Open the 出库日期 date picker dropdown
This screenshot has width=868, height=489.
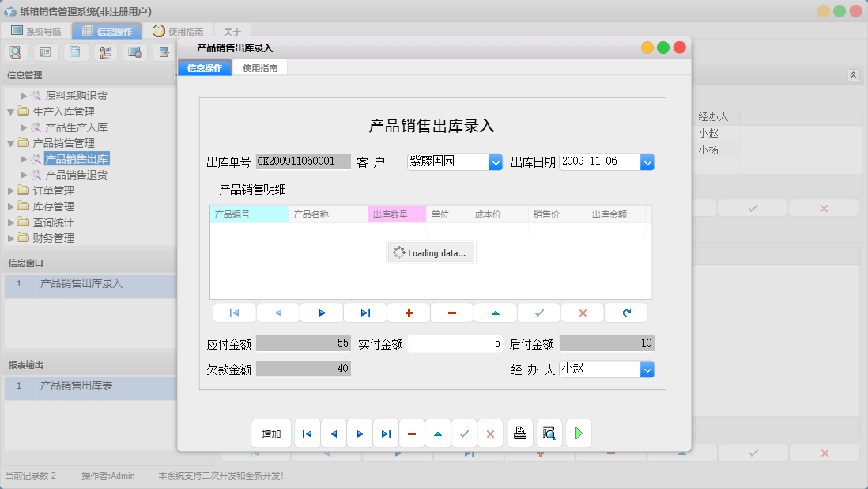[x=647, y=161]
